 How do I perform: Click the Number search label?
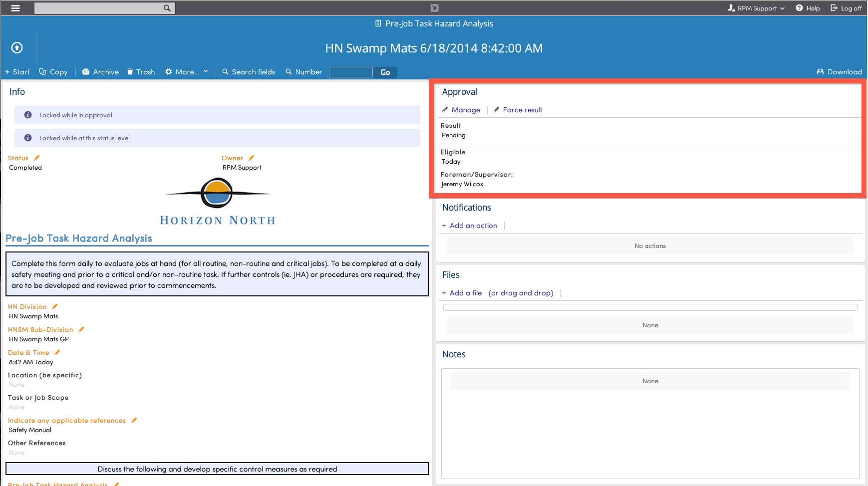point(303,72)
